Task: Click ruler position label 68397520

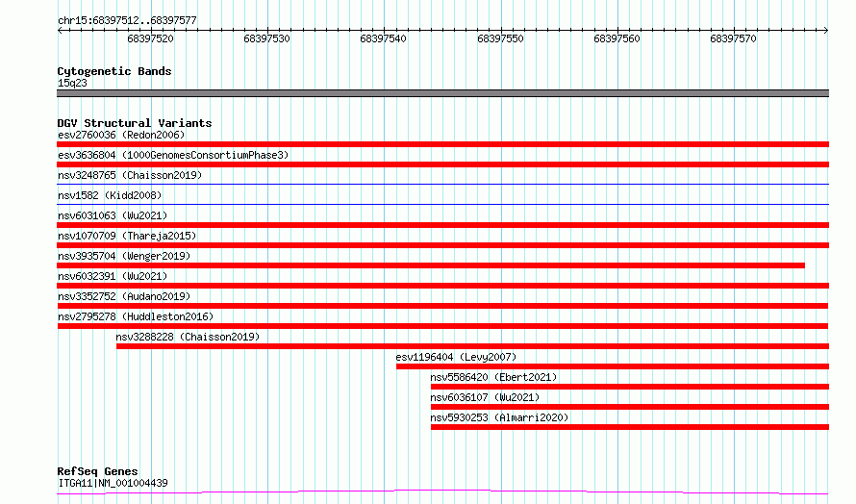Action: click(x=150, y=38)
